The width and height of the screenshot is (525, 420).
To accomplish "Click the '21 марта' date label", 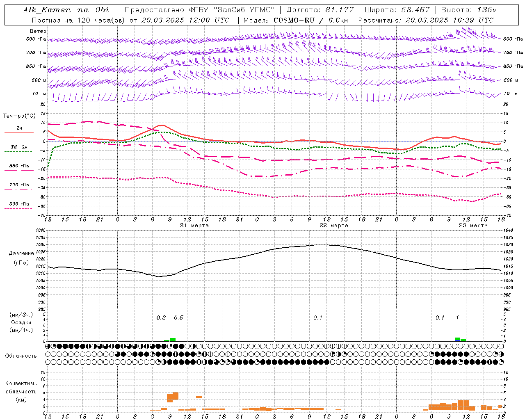I will point(194,226).
